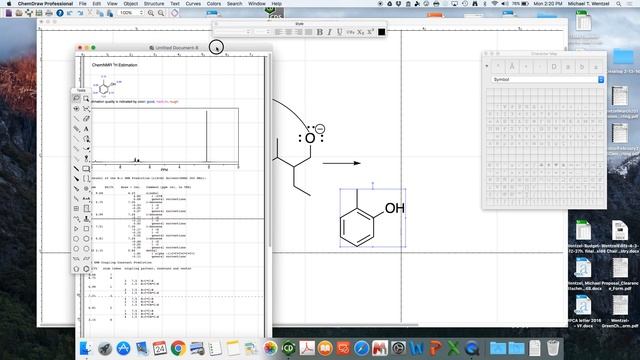Click the Open file folder icon
This screenshot has height=360, width=640.
(x=19, y=13)
